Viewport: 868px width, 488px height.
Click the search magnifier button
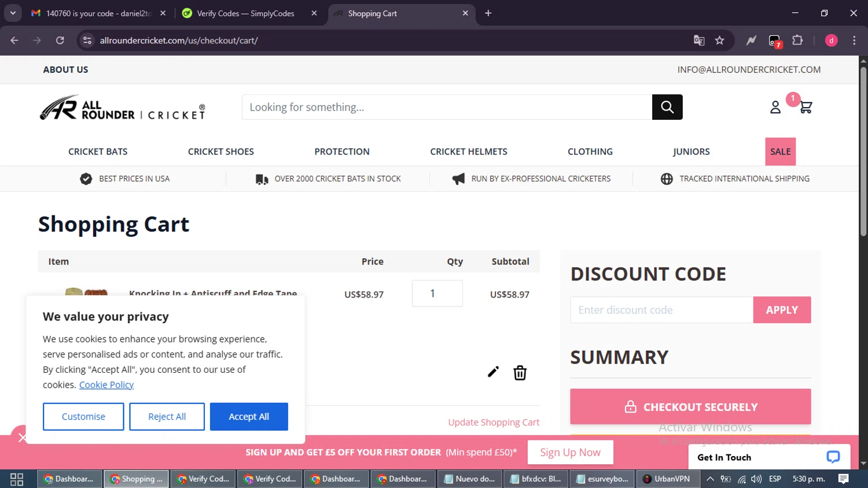[x=667, y=107]
